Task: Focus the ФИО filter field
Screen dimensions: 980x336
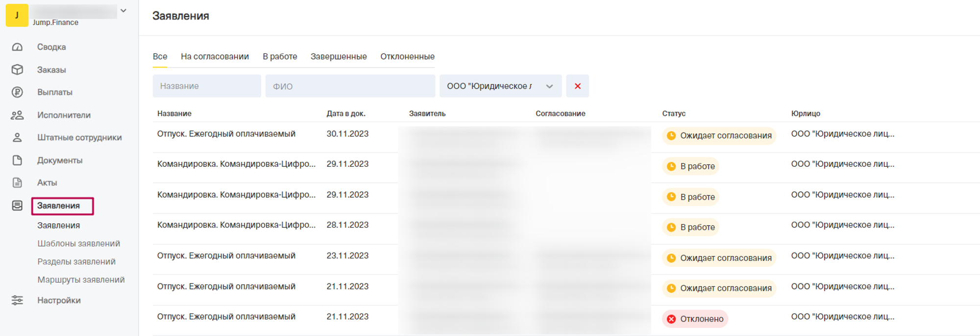Action: (350, 86)
